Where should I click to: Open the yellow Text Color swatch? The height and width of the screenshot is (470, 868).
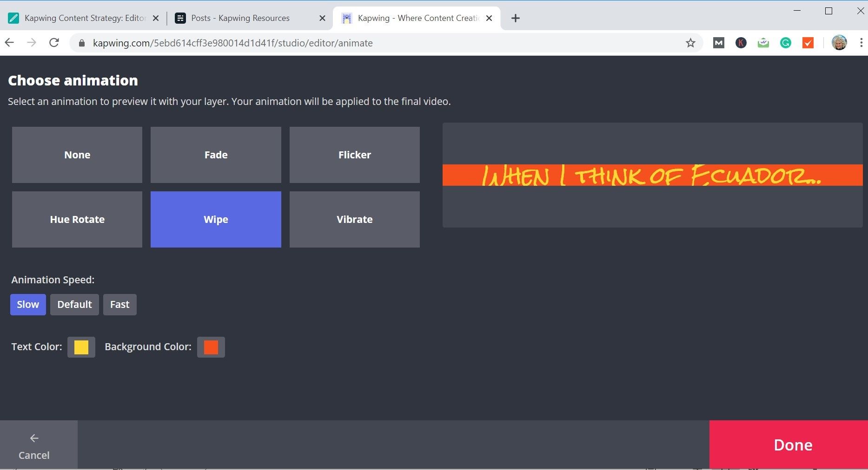[x=81, y=347]
